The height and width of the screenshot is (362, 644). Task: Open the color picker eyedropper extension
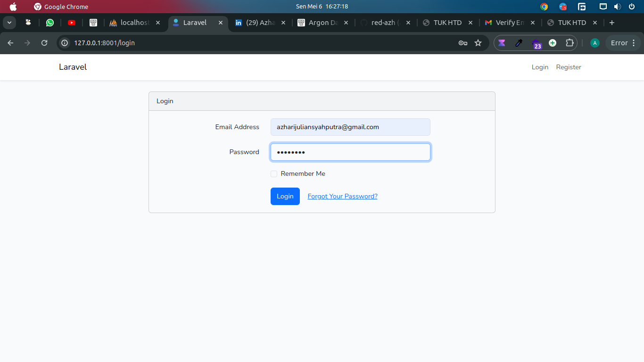(x=519, y=43)
